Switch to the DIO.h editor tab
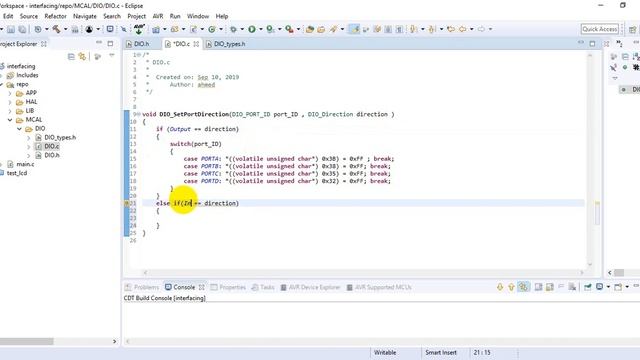This screenshot has height=360, width=640. [x=138, y=44]
